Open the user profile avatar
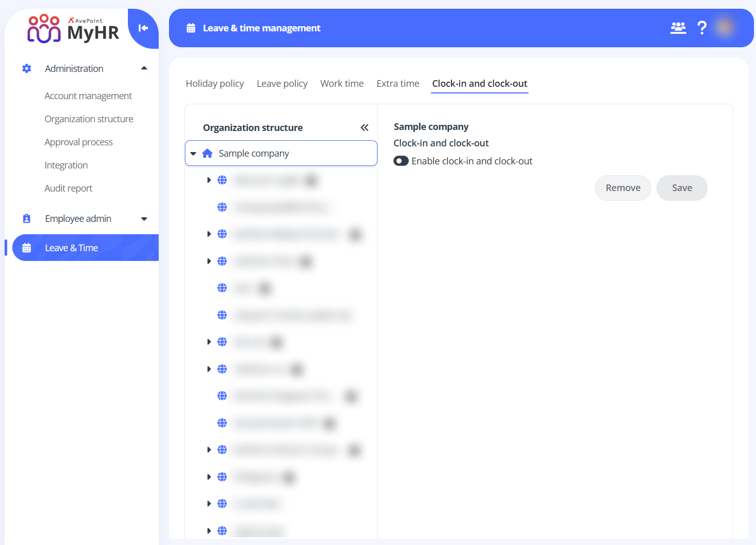 pos(725,27)
